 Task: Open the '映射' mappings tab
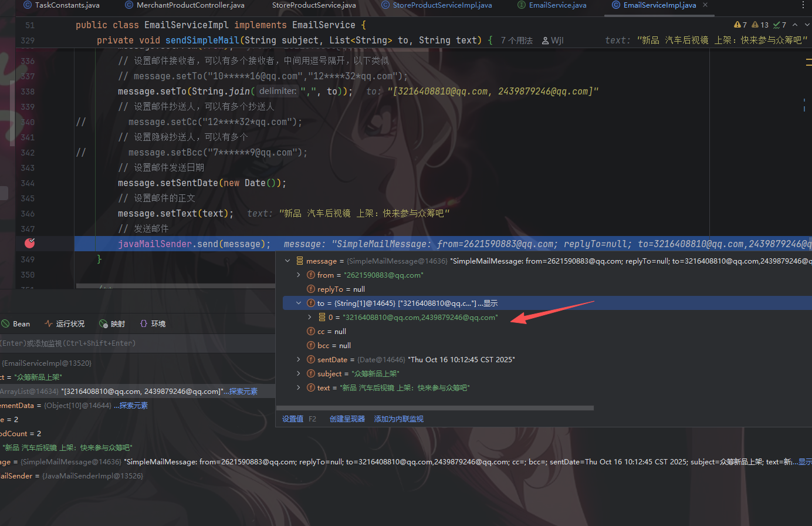(x=112, y=324)
